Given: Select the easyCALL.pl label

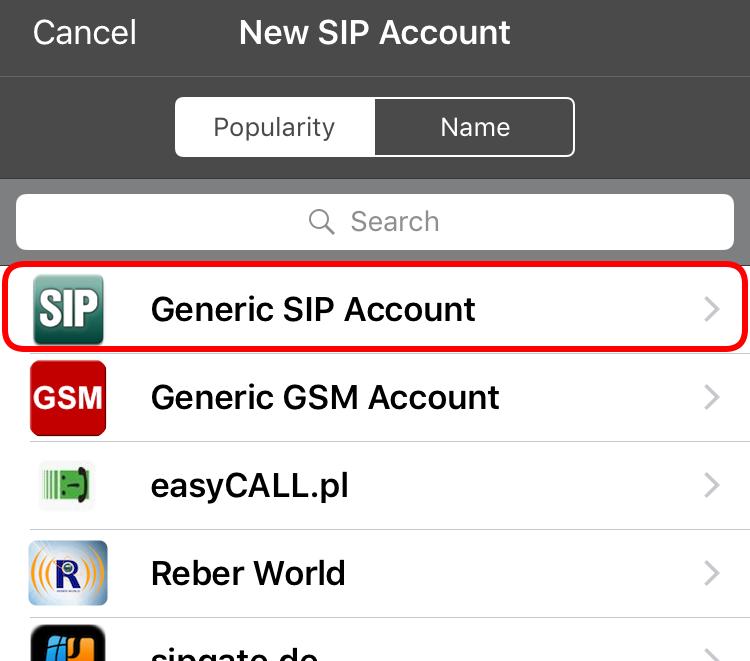Looking at the screenshot, I should 250,486.
